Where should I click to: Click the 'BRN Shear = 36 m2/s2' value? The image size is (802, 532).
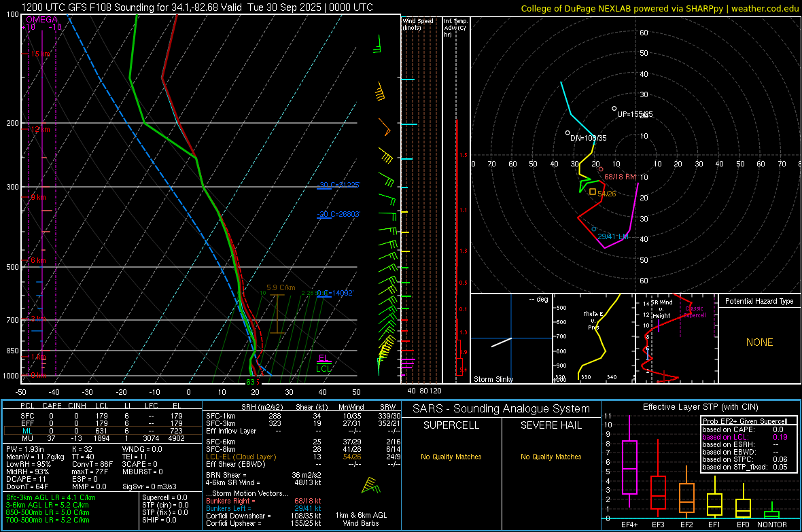(264, 475)
